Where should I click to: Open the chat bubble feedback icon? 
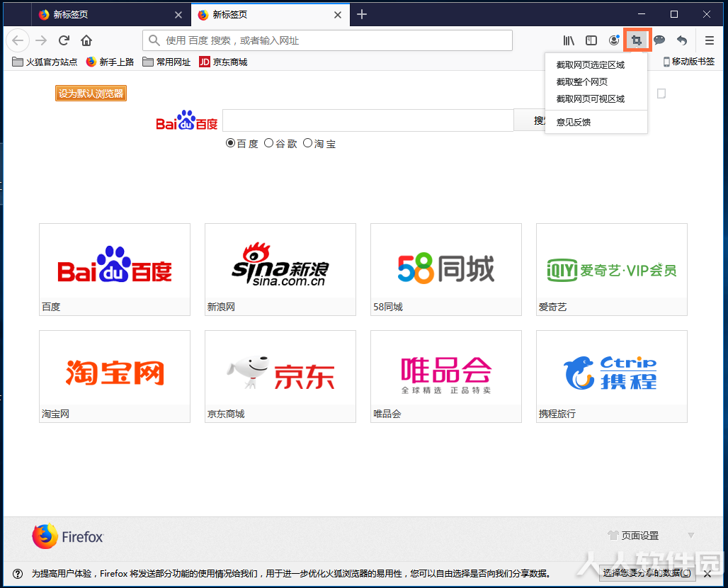pyautogui.click(x=659, y=40)
